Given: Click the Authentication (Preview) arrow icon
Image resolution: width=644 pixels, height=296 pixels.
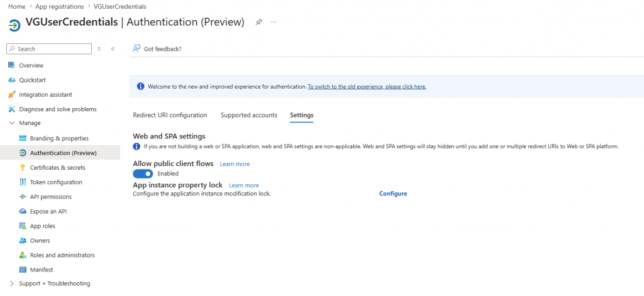Looking at the screenshot, I should [23, 153].
